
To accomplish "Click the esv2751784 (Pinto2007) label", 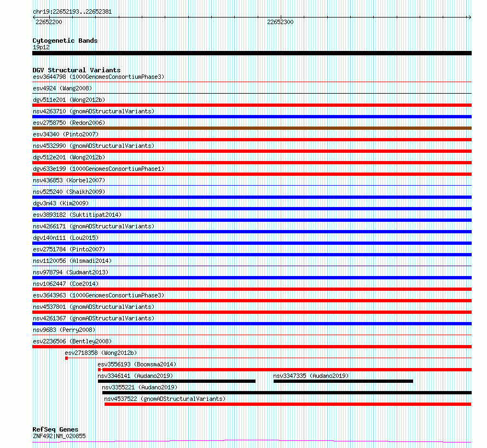I will point(69,249).
